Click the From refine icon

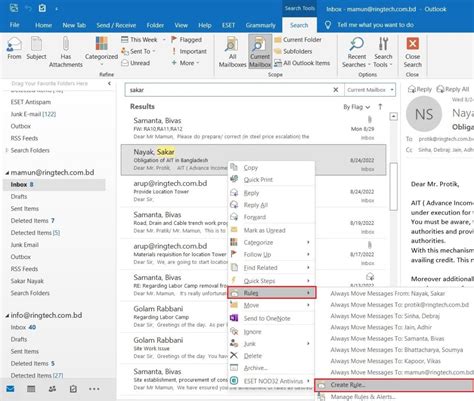14,49
